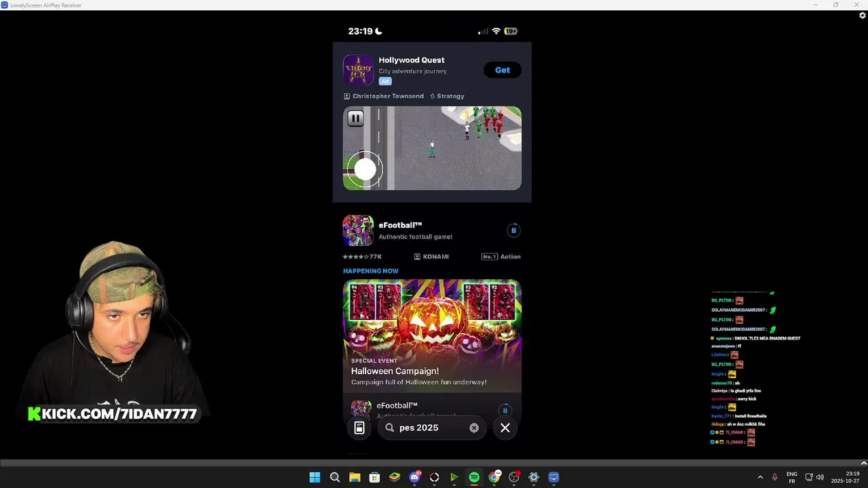Open the Hollywood Quest app icon
This screenshot has width=868, height=488.
click(x=358, y=70)
